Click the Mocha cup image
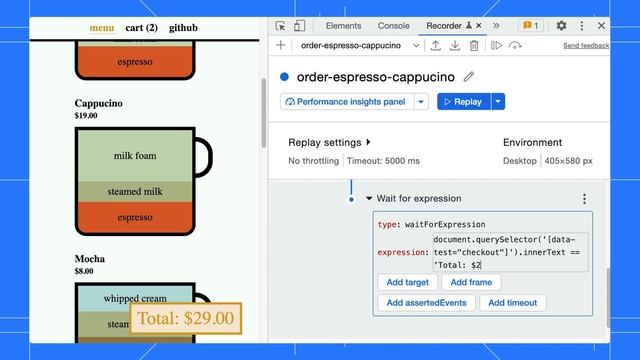640x360 pixels. click(135, 313)
